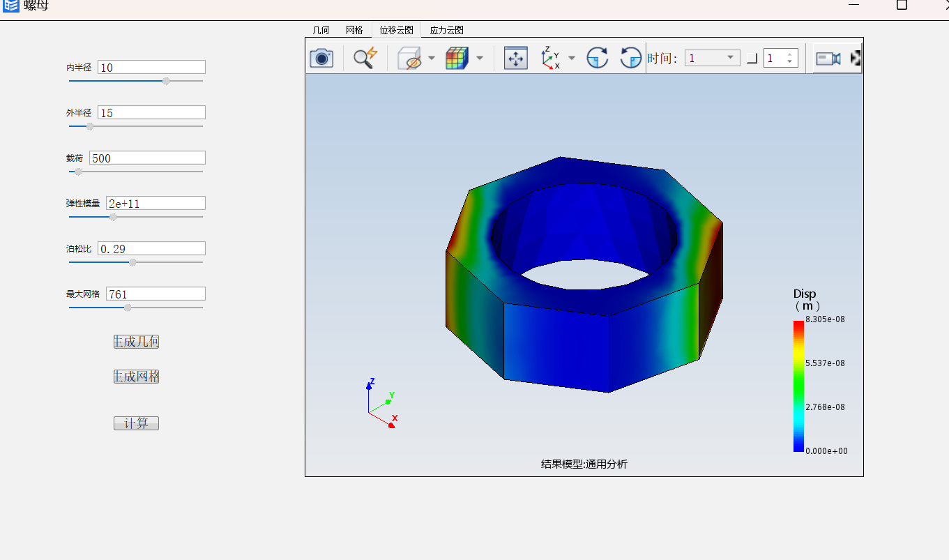Click the 弹性模量 slider handle
The width and height of the screenshot is (949, 560).
[113, 217]
